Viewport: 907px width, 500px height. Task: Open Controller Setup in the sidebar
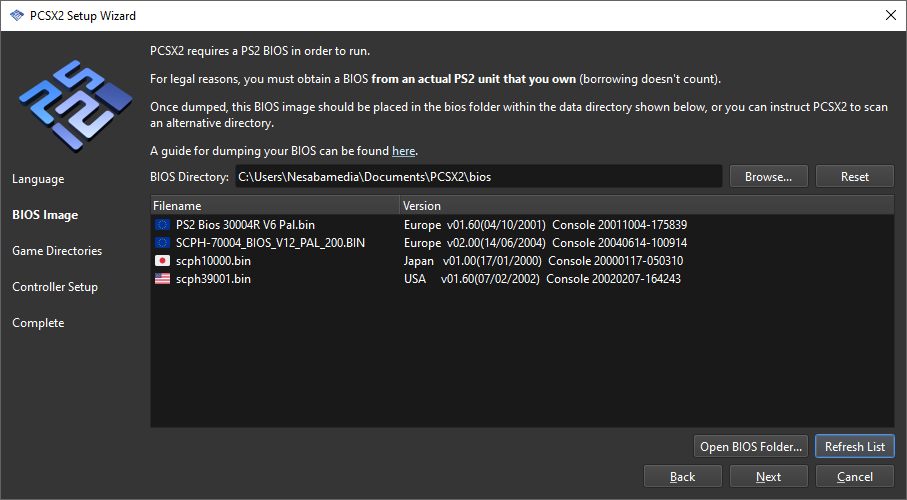55,287
